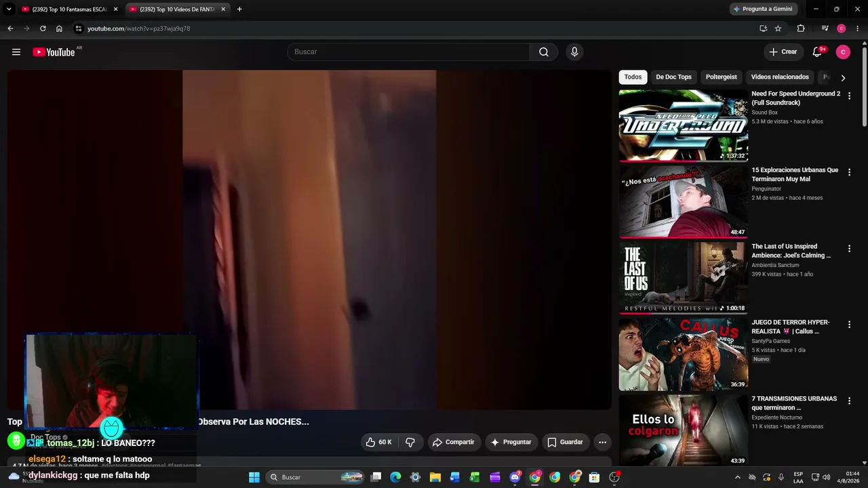Open the Chrome profile avatar

(x=842, y=28)
